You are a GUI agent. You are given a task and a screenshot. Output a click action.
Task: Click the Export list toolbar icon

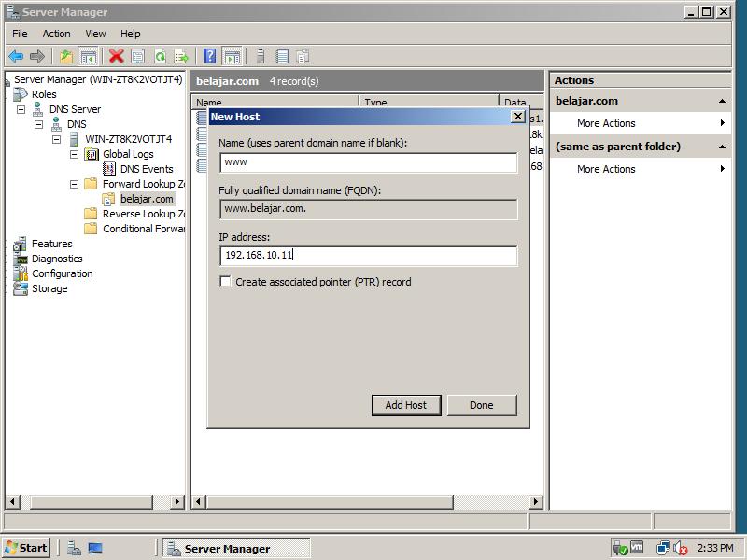coord(181,57)
